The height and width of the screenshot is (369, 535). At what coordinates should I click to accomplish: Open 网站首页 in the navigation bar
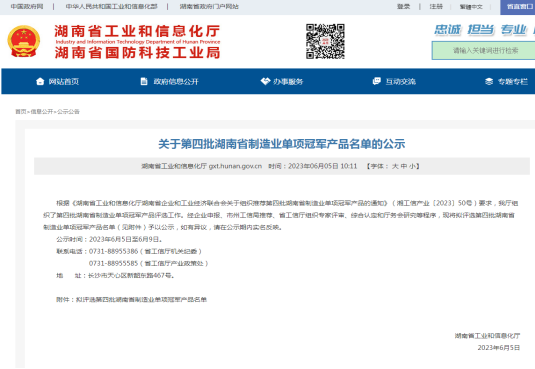(63, 82)
